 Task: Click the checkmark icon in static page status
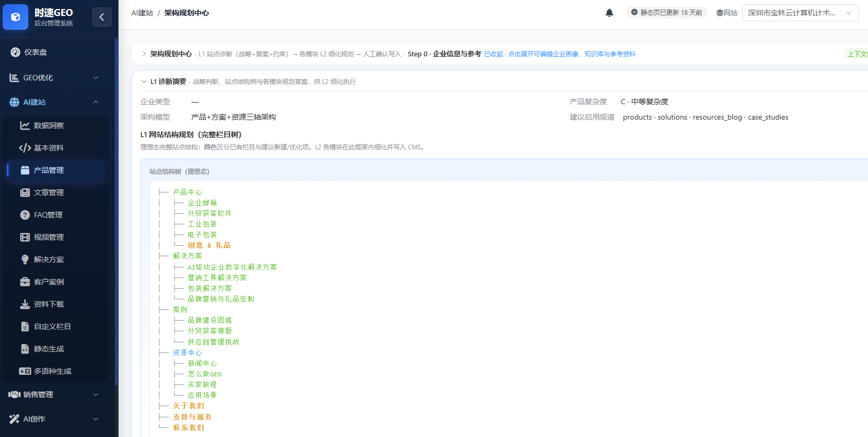coord(634,12)
